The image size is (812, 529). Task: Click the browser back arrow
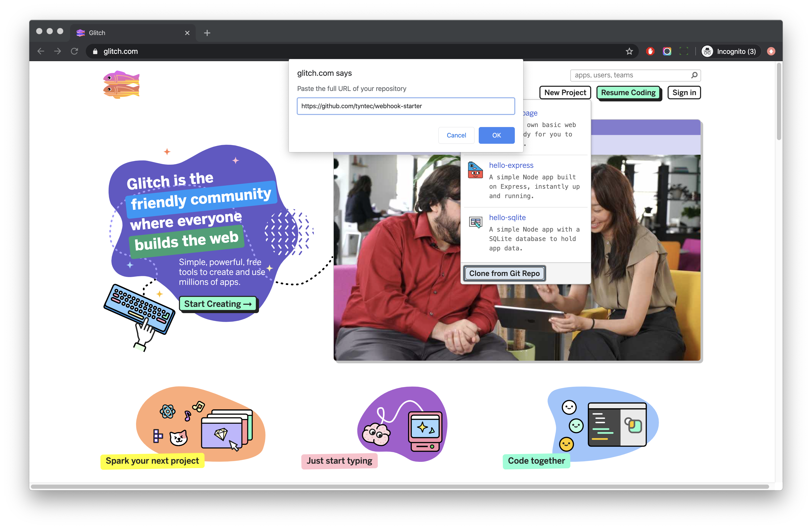click(x=41, y=51)
